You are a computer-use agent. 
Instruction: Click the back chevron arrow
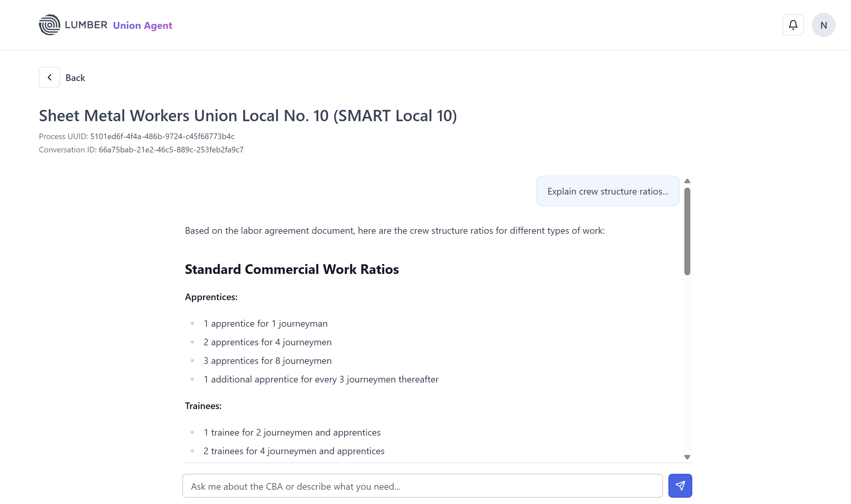coord(49,77)
